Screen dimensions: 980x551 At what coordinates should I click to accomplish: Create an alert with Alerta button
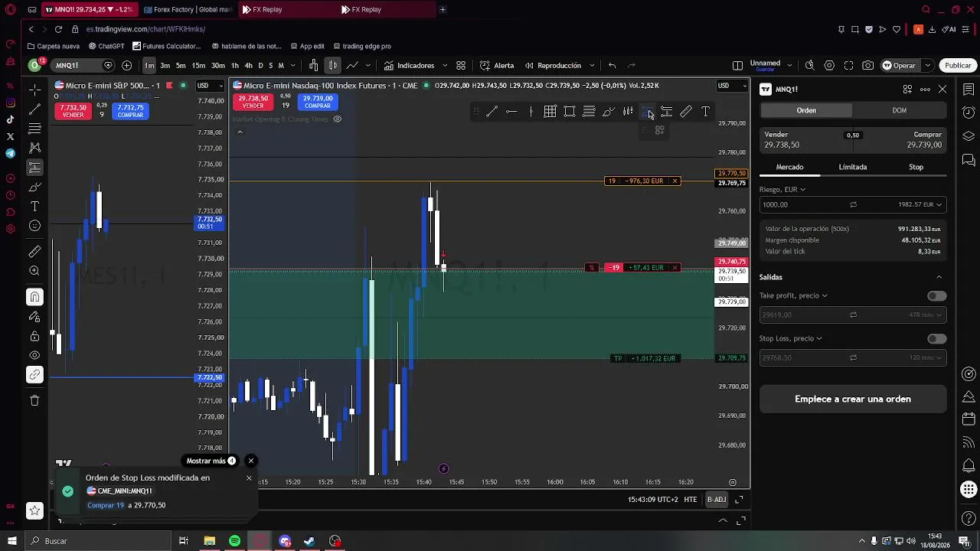pos(497,66)
